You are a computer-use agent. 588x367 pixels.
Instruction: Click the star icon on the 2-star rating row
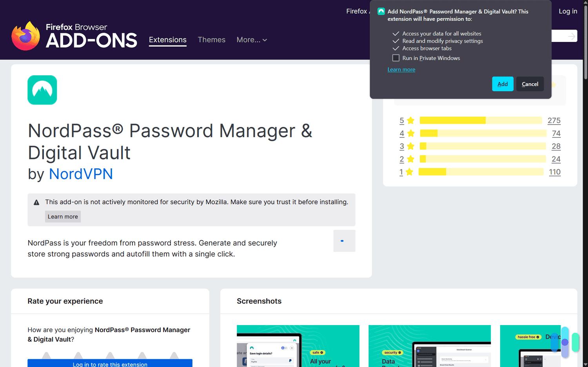tap(410, 159)
